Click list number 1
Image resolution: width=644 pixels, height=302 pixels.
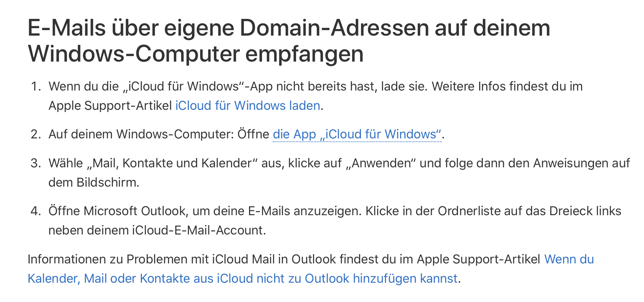pos(36,86)
